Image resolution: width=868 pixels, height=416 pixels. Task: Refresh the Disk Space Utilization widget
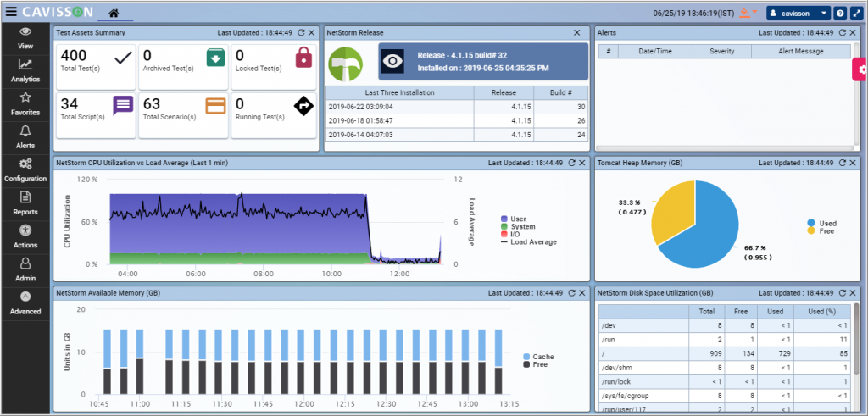click(842, 292)
